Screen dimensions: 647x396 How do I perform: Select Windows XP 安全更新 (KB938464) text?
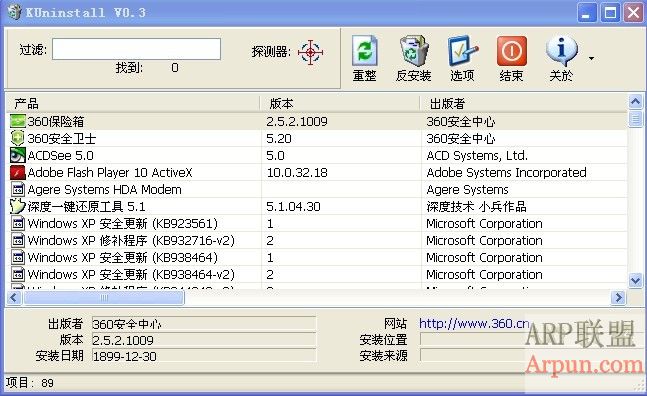(x=123, y=258)
